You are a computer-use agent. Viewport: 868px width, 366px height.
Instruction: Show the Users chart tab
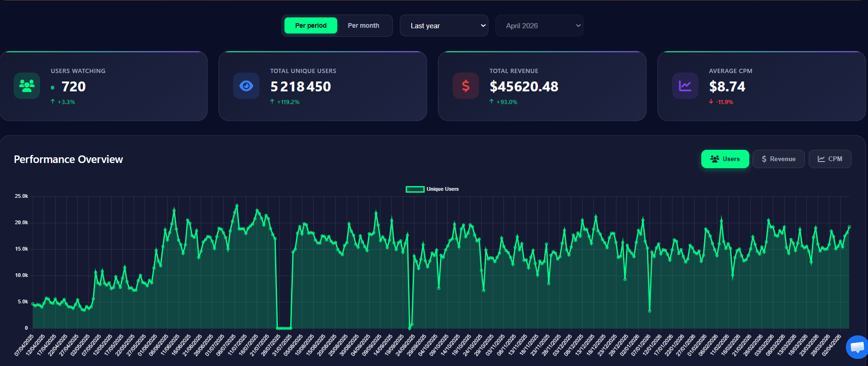[725, 159]
